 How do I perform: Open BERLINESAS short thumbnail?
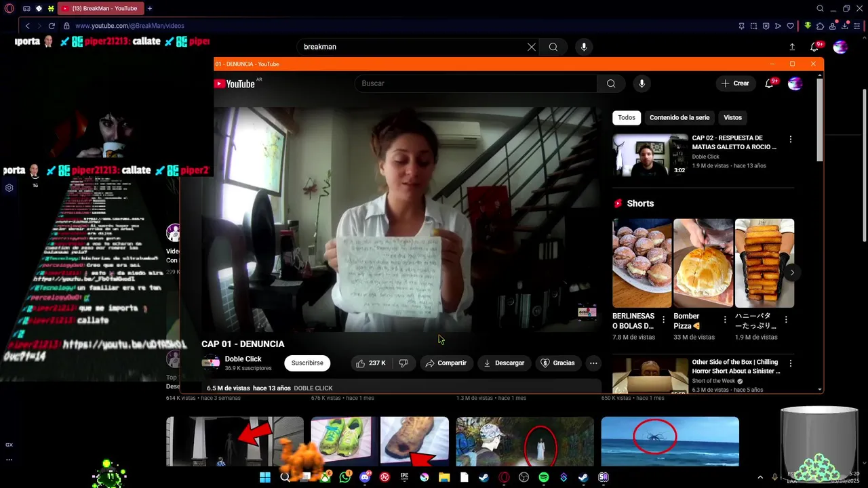coord(642,263)
